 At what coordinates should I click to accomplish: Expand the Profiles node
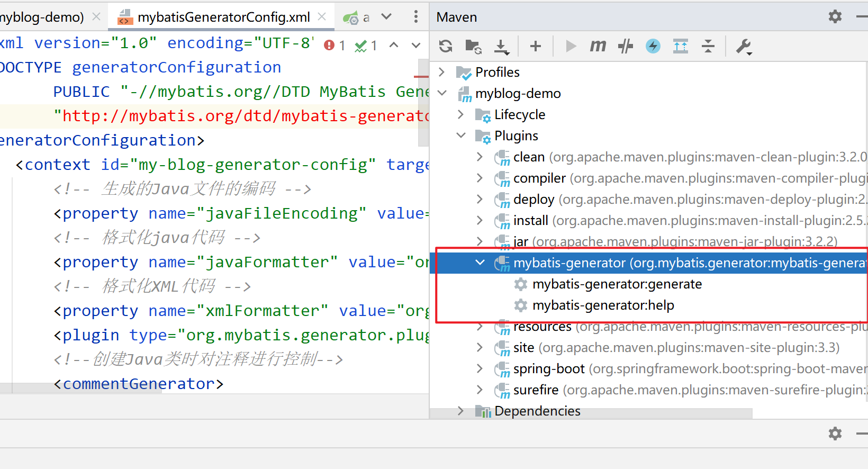442,72
